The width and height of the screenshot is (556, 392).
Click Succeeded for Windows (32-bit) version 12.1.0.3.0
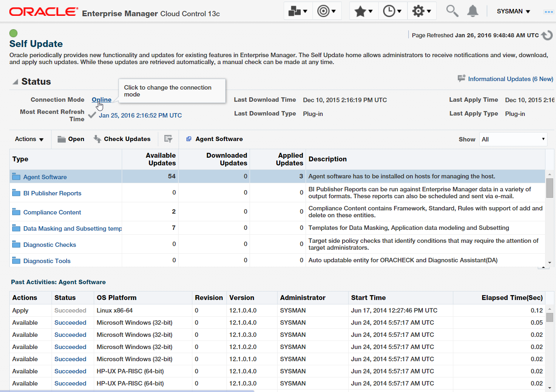tap(70, 335)
